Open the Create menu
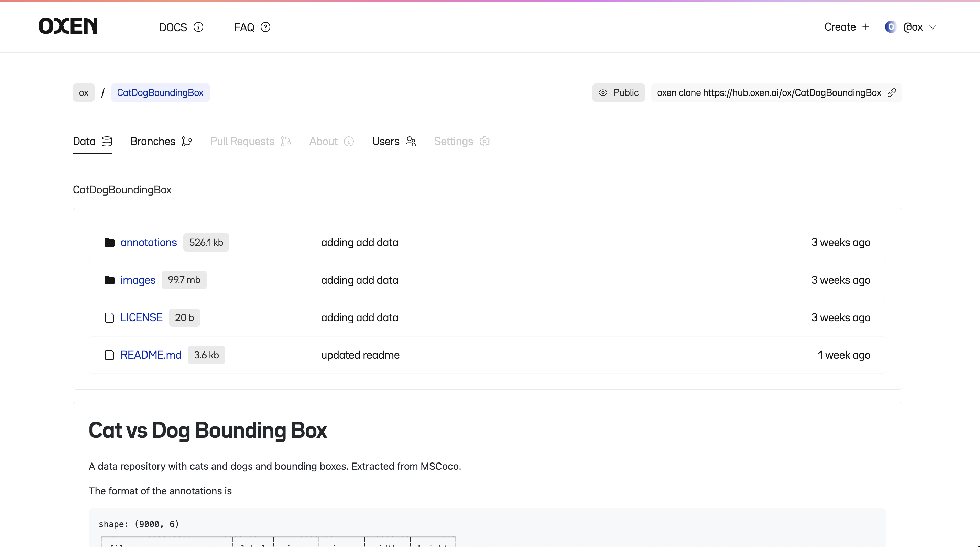 click(x=840, y=27)
